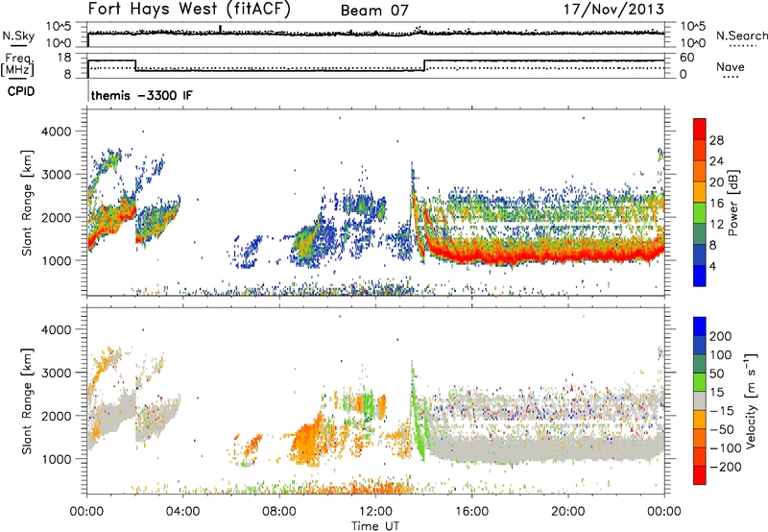Click the '3000' tick in velocity panel
The image size is (768, 532).
tap(56, 373)
